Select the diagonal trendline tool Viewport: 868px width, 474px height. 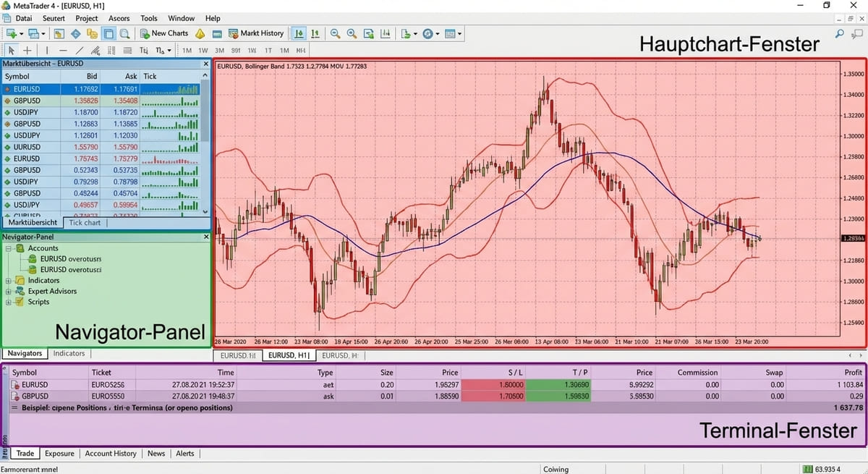[x=80, y=50]
